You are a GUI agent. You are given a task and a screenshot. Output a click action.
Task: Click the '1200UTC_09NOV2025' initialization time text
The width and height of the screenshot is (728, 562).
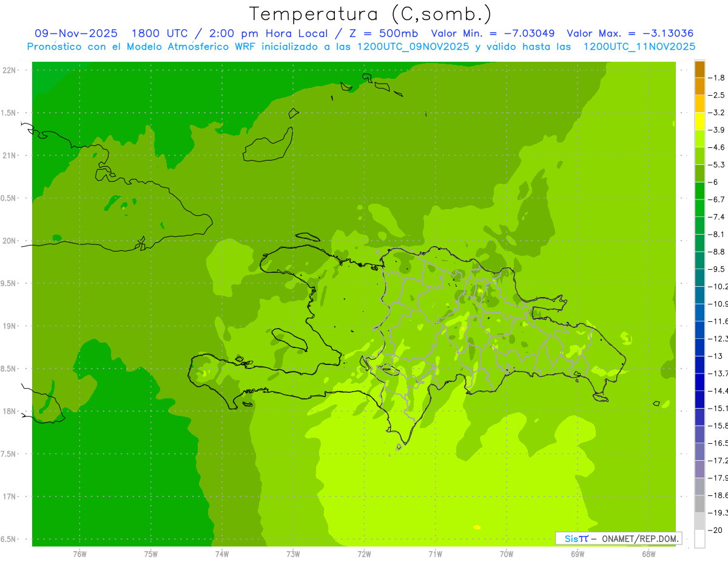coord(413,47)
